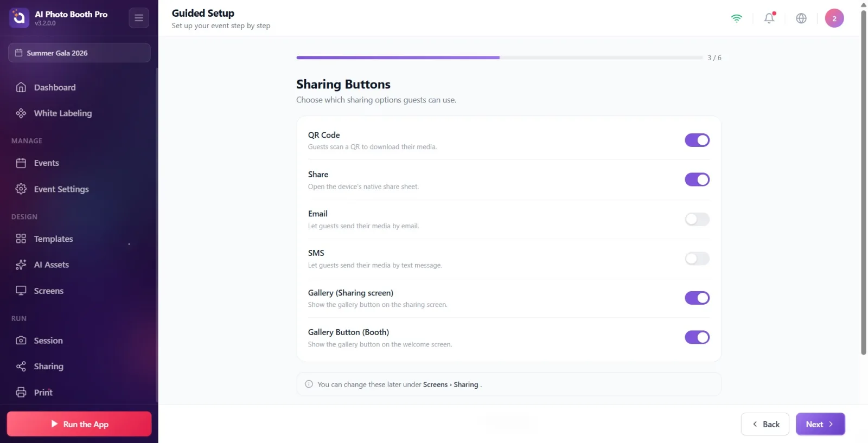868x443 pixels.
Task: Click the AI Photo Booth Pro logo icon
Action: (19, 18)
